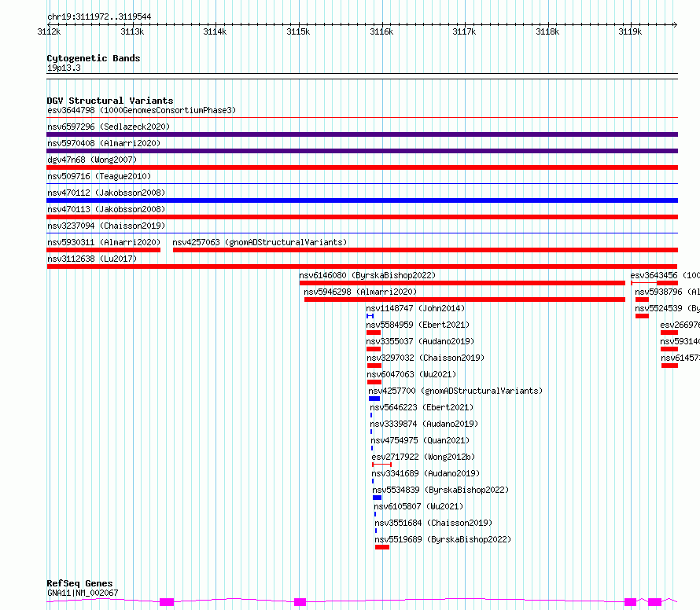Screen dimensions: 700x610
Task: Click the 3119k ruler tick label
Action: pos(630,31)
